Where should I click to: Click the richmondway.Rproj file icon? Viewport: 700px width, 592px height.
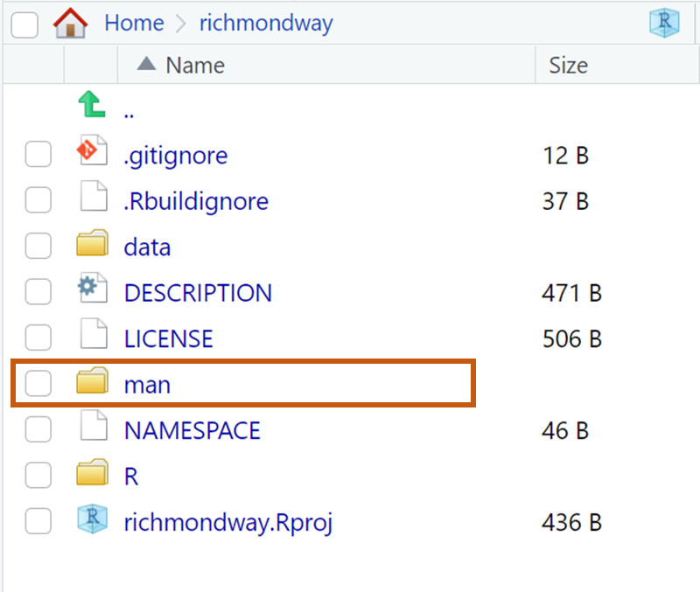click(92, 522)
